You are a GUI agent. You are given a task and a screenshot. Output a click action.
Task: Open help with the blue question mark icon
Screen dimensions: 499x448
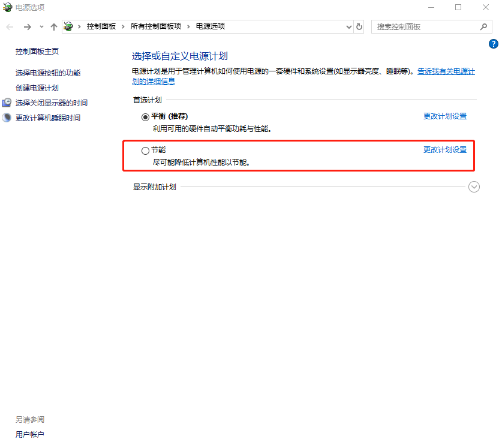(x=494, y=44)
